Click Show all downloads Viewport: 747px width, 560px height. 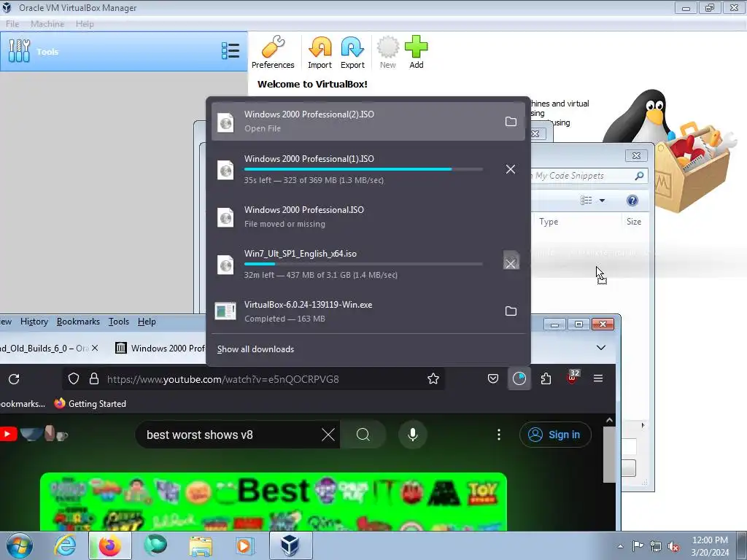[256, 349]
